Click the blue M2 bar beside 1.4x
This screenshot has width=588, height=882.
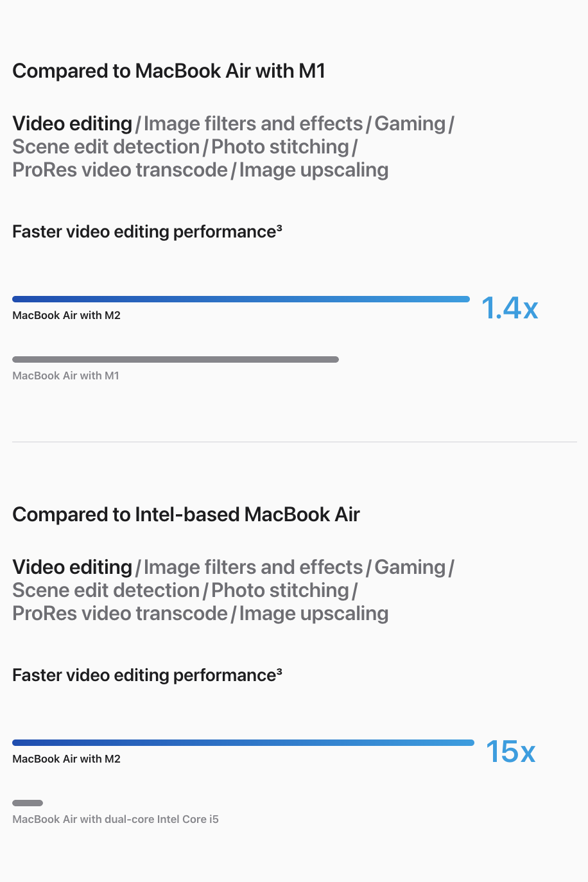(241, 299)
